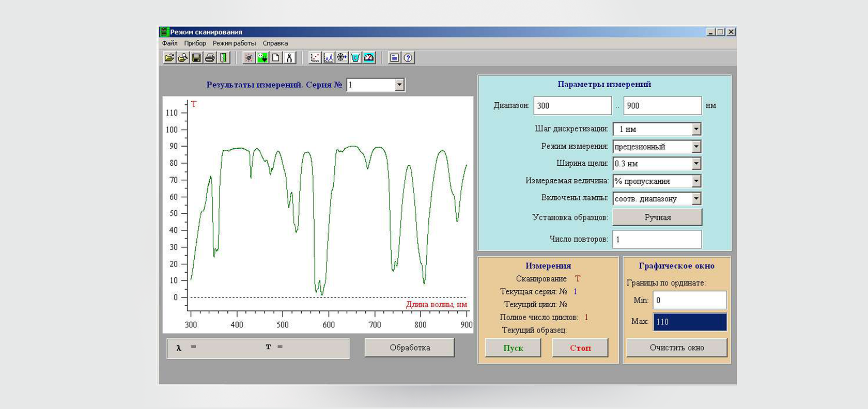Click the red Стоп button
The width and height of the screenshot is (868, 409).
pyautogui.click(x=580, y=348)
